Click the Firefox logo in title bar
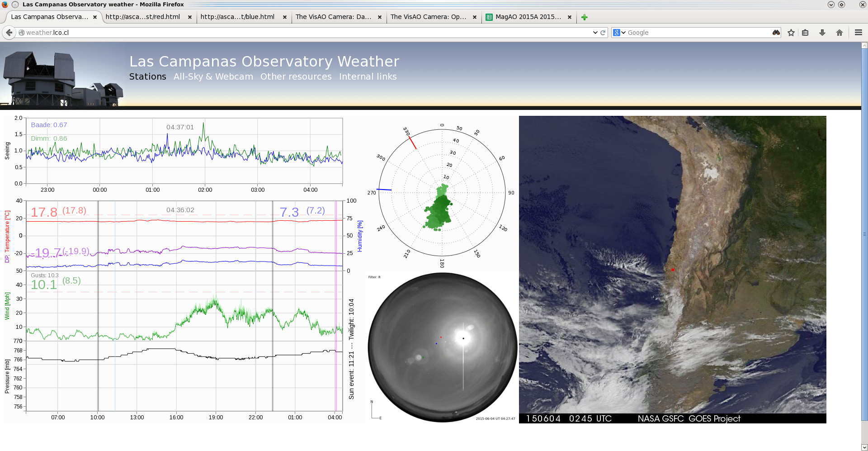This screenshot has height=451, width=868. click(x=5, y=5)
